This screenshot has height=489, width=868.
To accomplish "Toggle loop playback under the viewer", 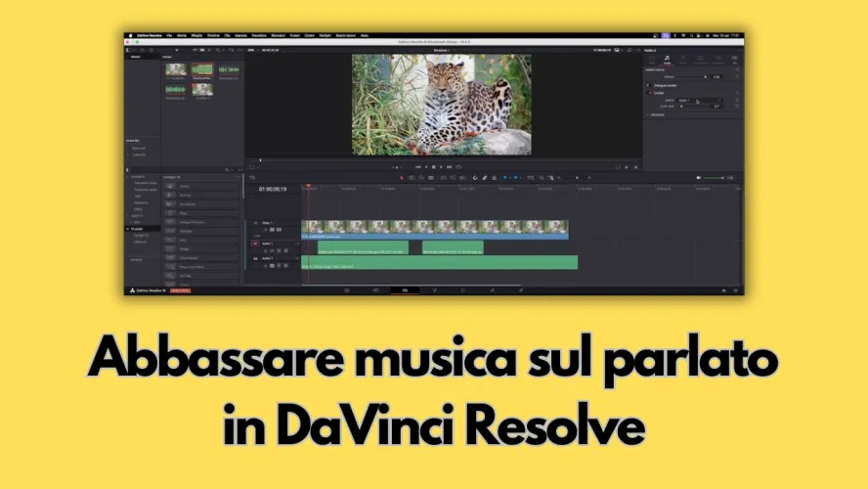I will point(458,166).
